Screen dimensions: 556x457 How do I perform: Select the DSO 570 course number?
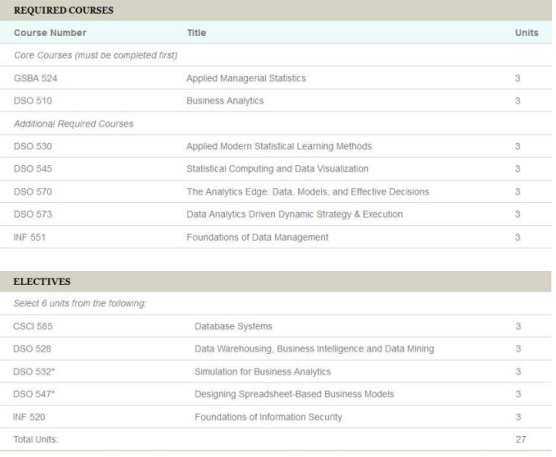[x=33, y=192]
